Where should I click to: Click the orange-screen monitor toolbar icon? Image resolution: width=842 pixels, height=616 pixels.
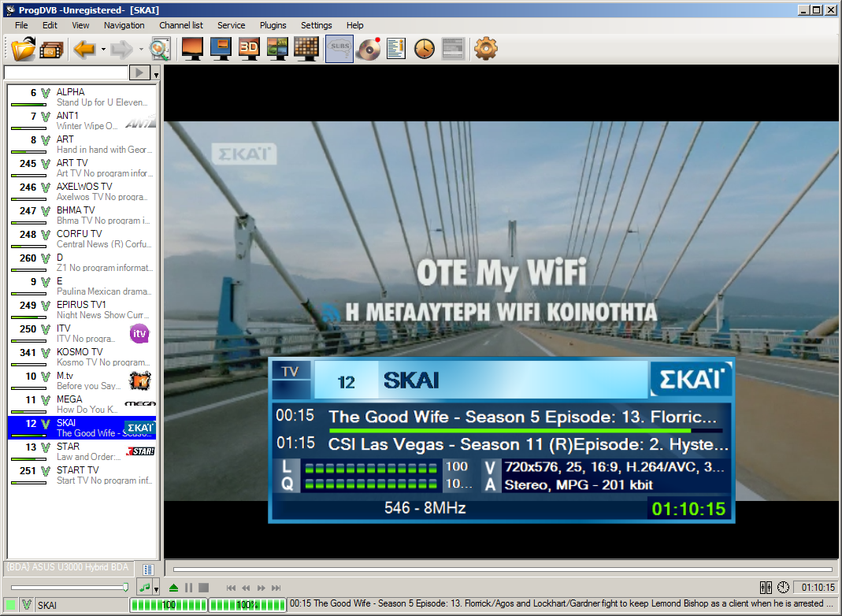pos(192,50)
